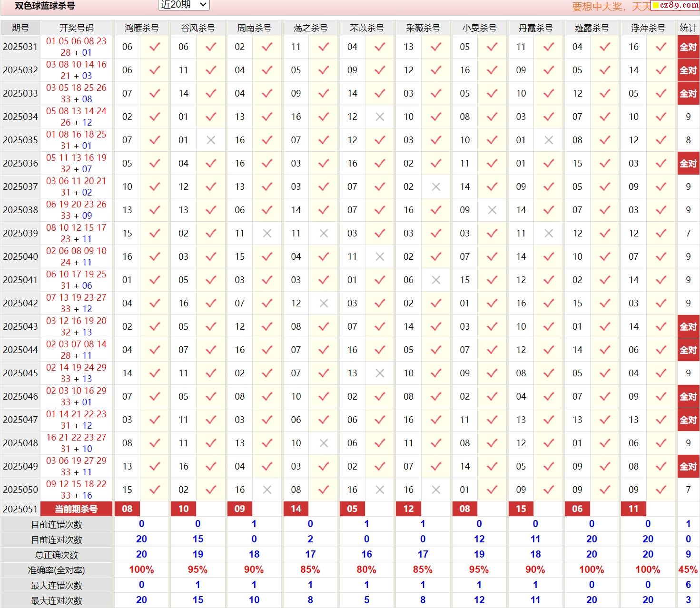Click the cz89.com logo at top right
This screenshot has width=700, height=608.
[x=675, y=5]
